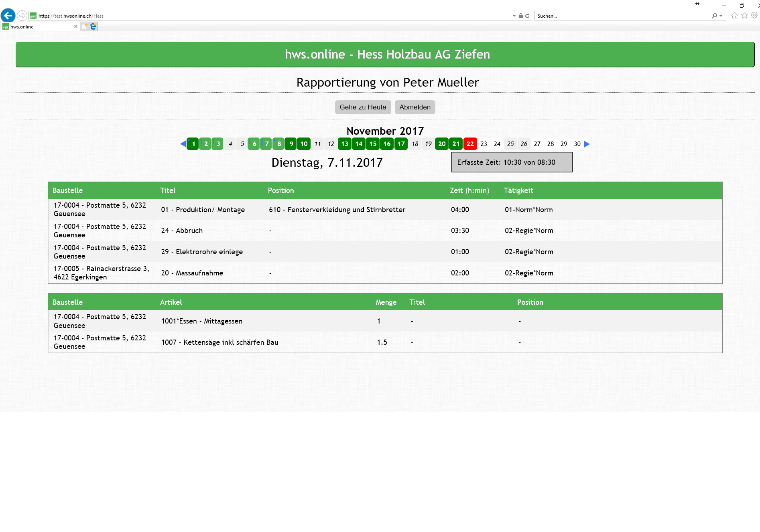Click the '1.5' quantity cell
760x532 pixels.
pyautogui.click(x=382, y=342)
